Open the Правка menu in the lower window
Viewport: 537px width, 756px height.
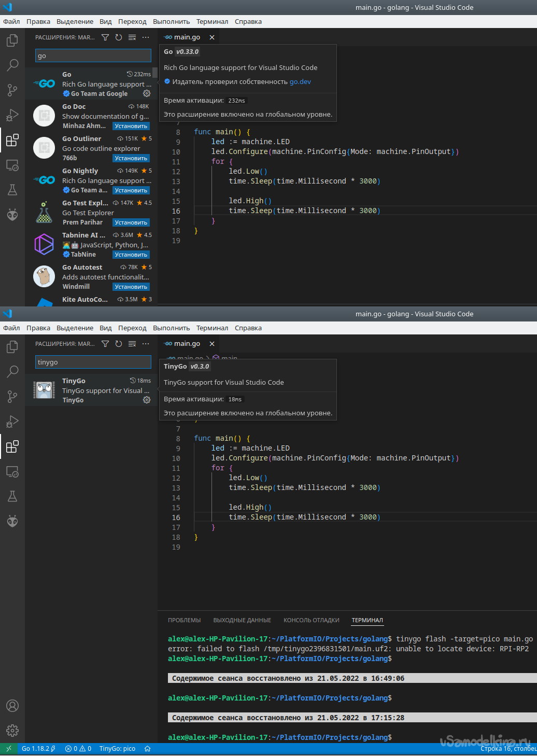38,328
